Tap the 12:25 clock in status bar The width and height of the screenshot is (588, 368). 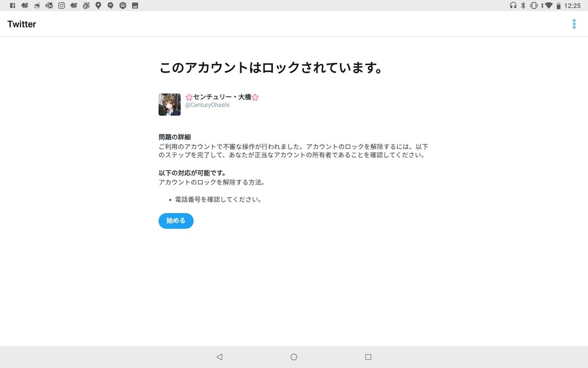pos(572,6)
